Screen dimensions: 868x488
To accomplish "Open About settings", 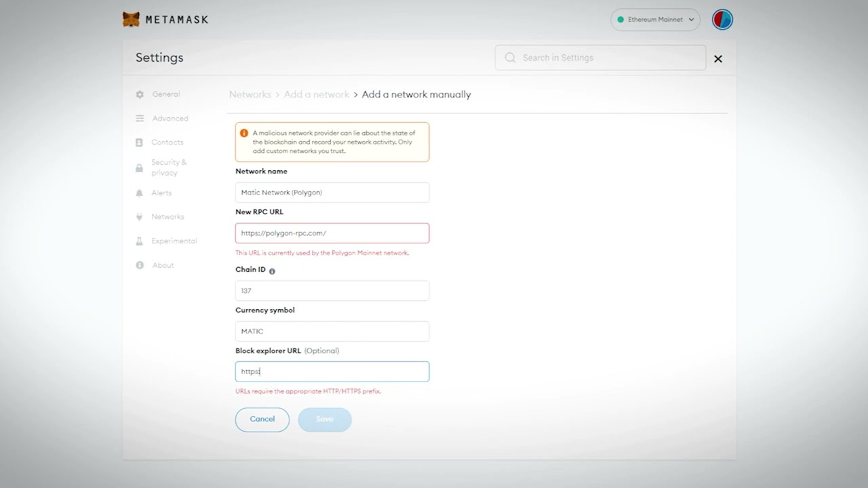I will (163, 265).
